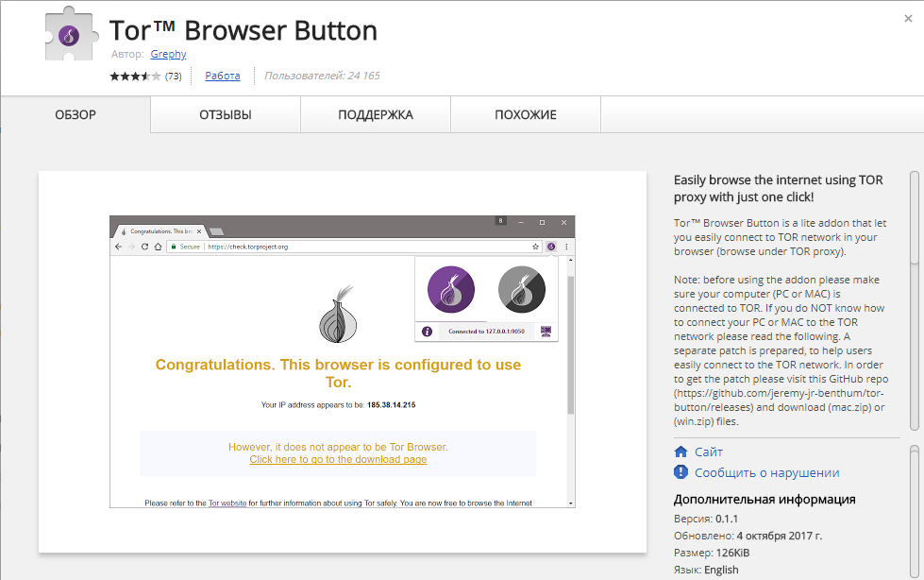
Task: Click the extension preview screenshot image
Action: click(343, 361)
